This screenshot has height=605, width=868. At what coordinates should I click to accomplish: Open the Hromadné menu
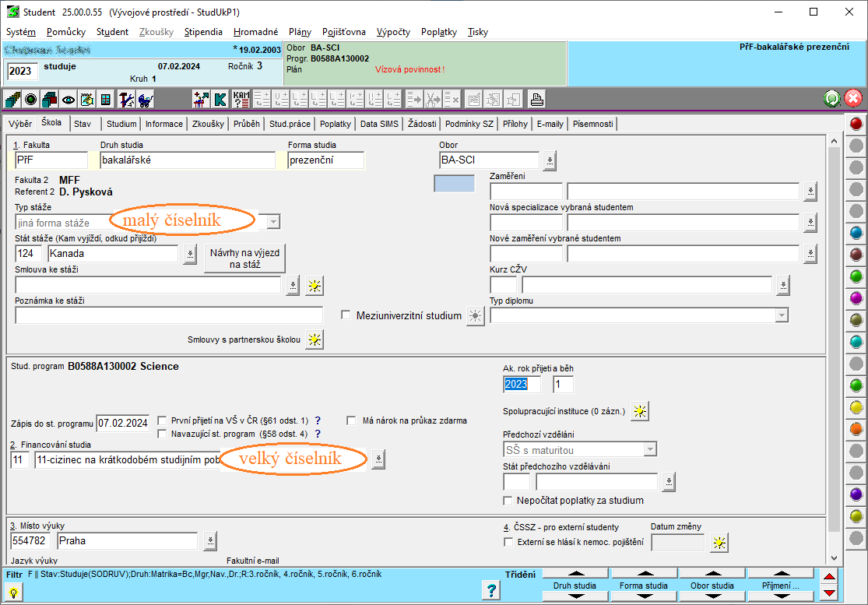point(256,32)
